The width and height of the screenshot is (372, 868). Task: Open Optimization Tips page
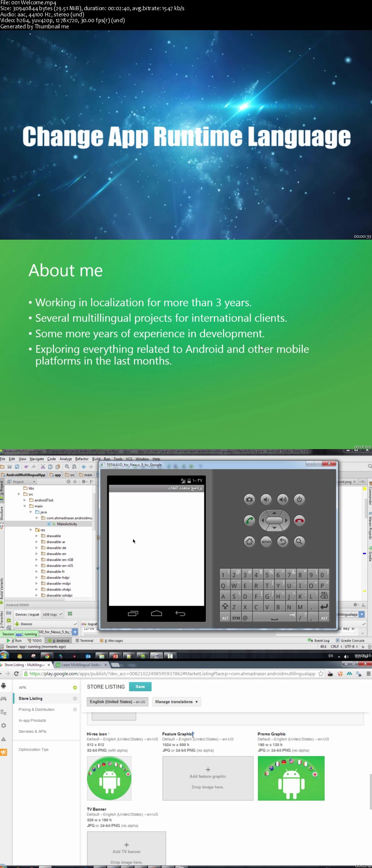click(33, 749)
